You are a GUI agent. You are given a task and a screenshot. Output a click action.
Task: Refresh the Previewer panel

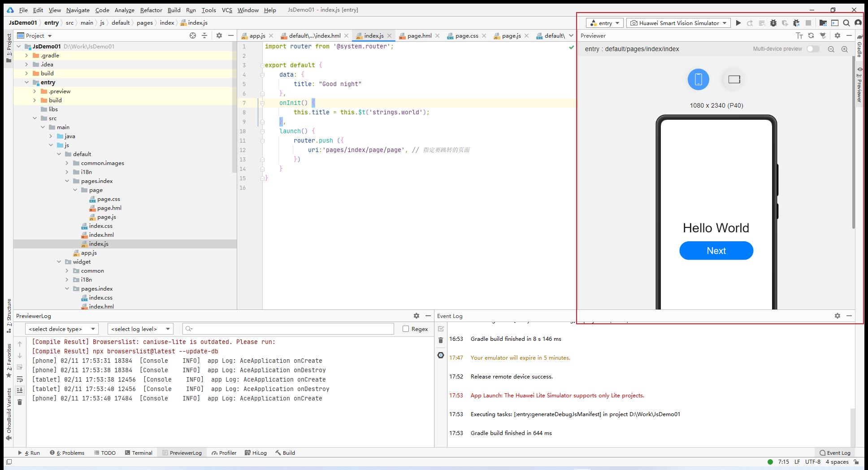point(811,35)
